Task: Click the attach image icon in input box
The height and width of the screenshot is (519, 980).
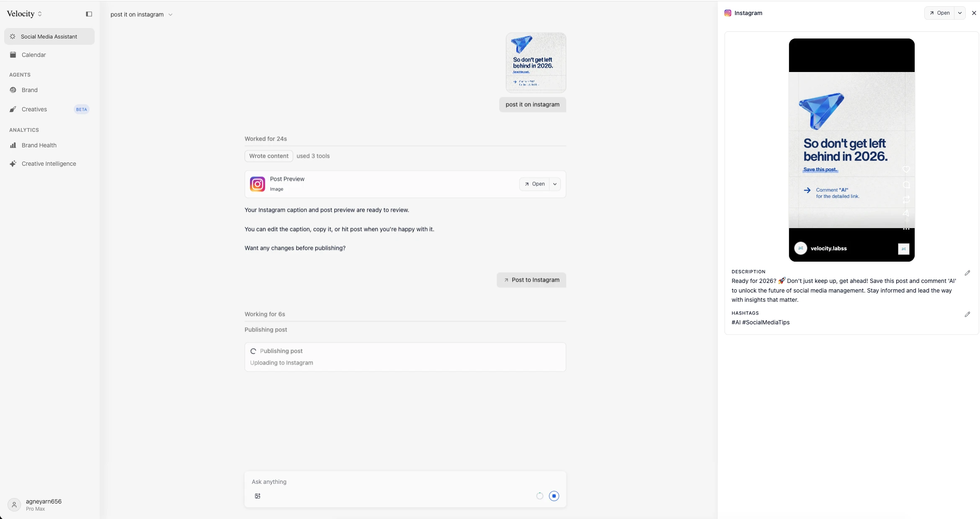Action: click(258, 496)
